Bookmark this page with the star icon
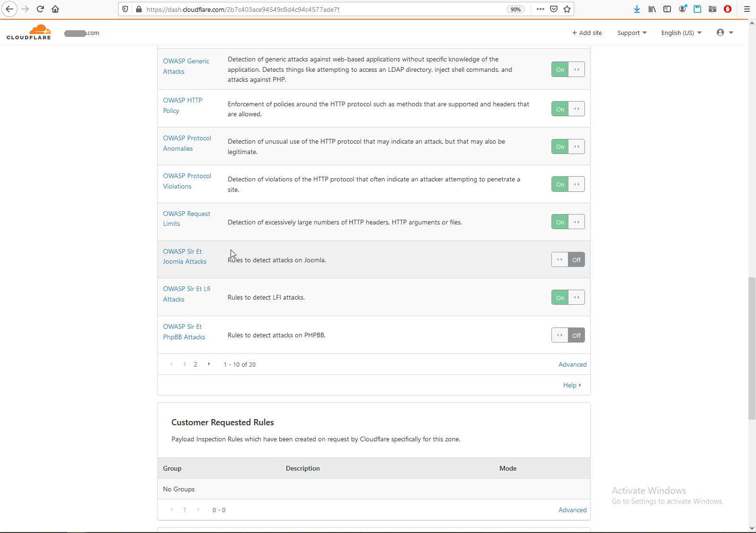The height and width of the screenshot is (533, 756). [567, 9]
